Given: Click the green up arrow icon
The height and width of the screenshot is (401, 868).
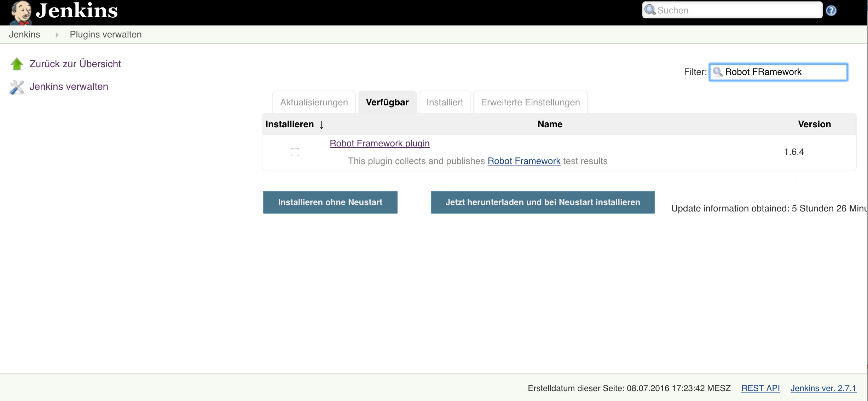Looking at the screenshot, I should click(17, 64).
